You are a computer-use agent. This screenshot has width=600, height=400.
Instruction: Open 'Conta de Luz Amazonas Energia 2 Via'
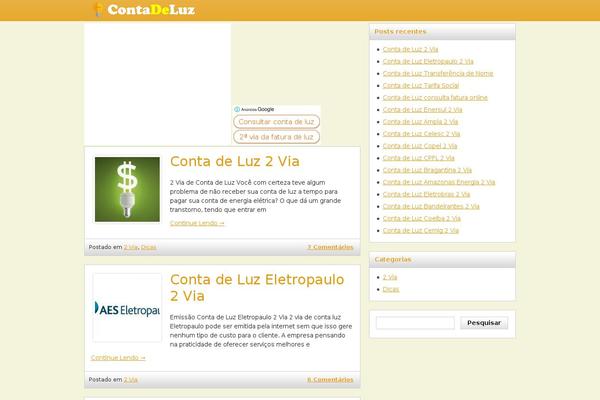pyautogui.click(x=439, y=182)
